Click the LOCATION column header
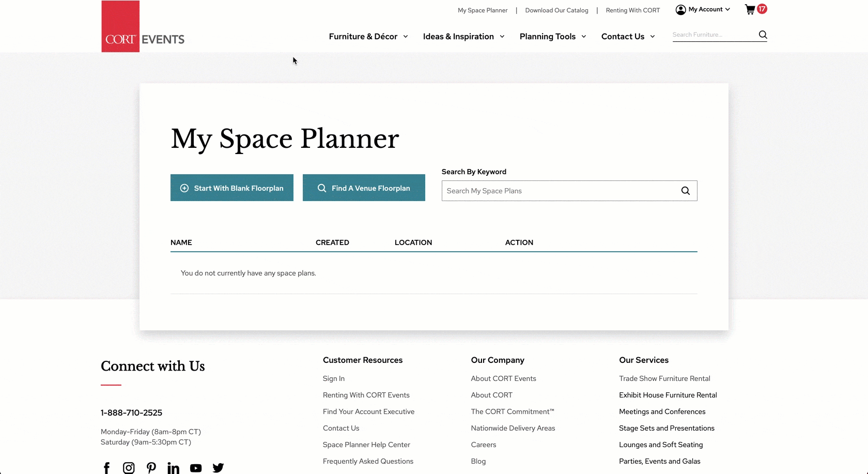The image size is (868, 474). click(413, 242)
